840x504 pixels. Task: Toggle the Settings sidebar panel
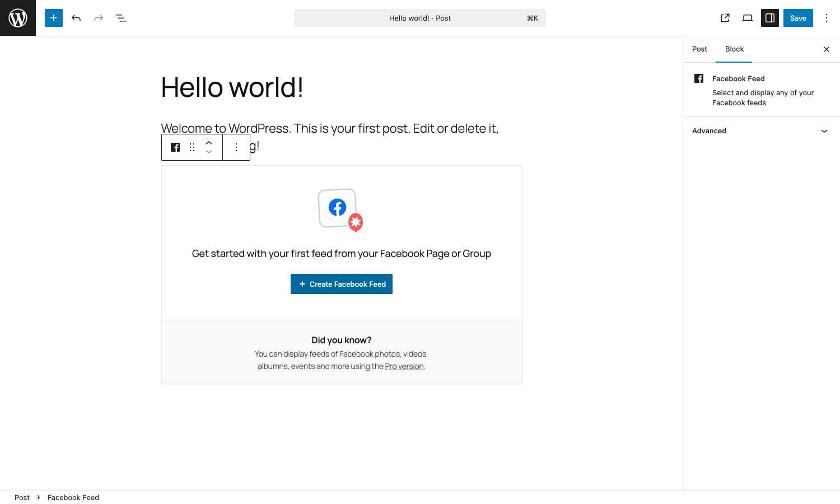pyautogui.click(x=770, y=18)
